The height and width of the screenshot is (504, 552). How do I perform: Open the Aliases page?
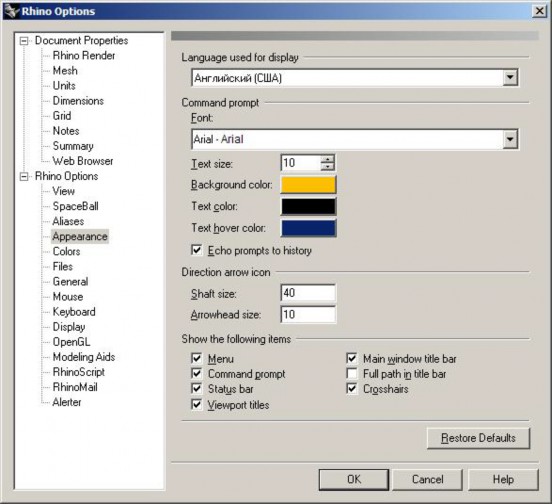tap(68, 221)
